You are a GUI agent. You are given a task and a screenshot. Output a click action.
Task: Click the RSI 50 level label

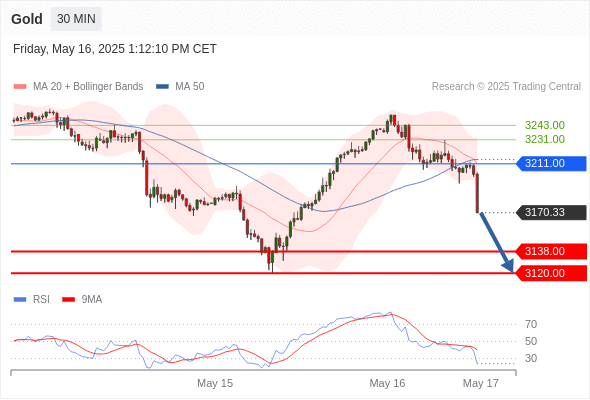[x=531, y=341]
